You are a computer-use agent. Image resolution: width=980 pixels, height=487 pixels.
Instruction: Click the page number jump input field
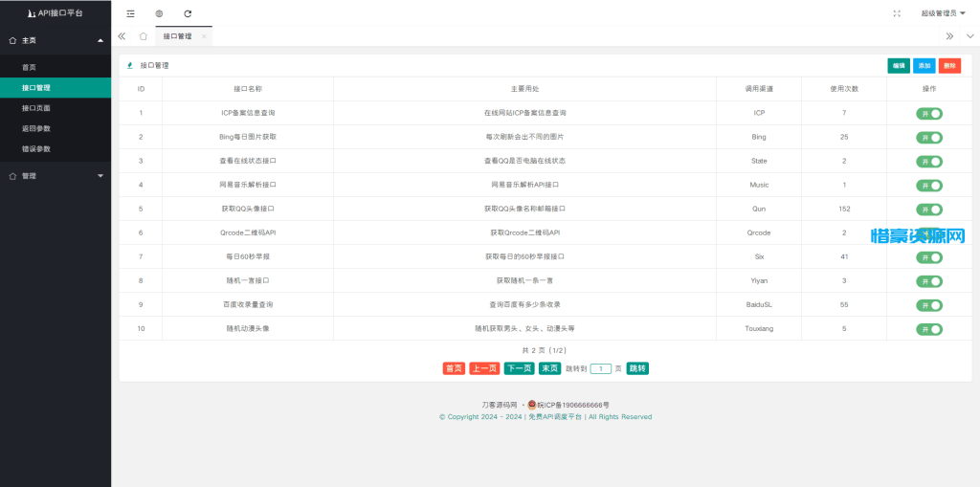click(x=600, y=368)
